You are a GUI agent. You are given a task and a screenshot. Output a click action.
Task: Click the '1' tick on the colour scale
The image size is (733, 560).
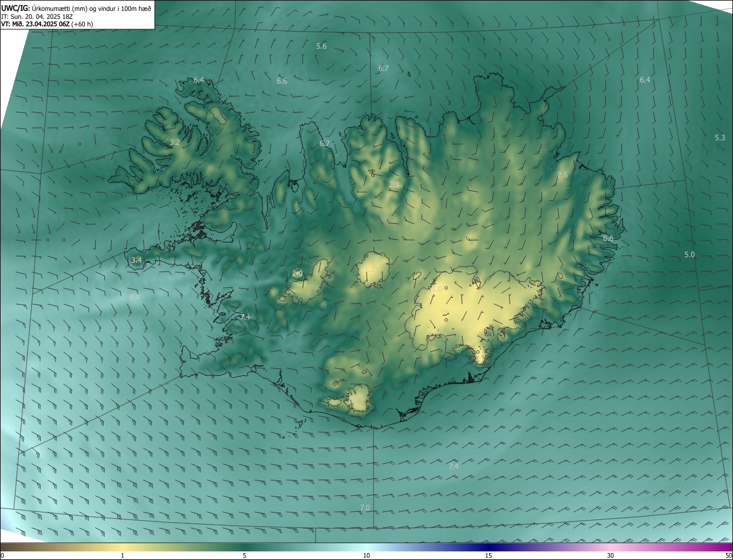pos(123,555)
